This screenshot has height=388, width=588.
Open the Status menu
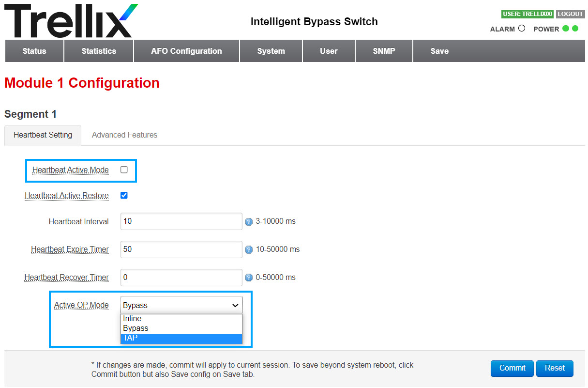[34, 51]
